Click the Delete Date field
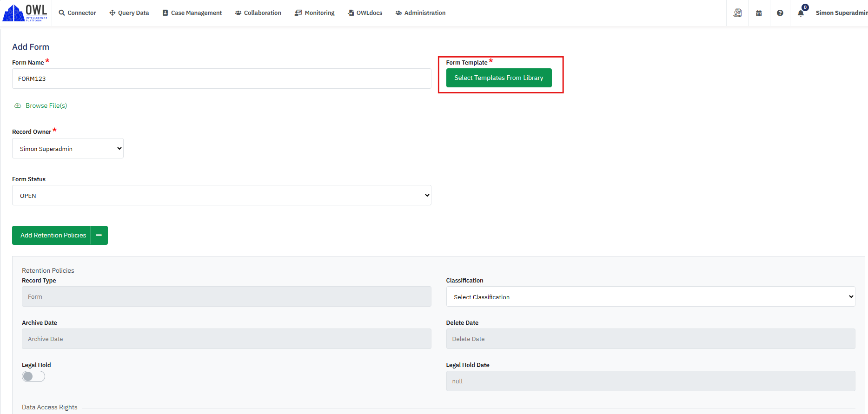 [x=650, y=339]
